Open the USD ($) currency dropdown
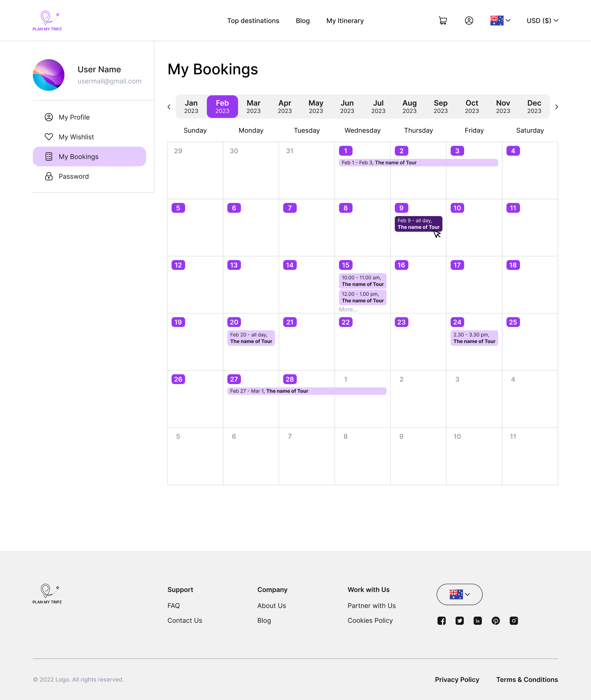The width and height of the screenshot is (591, 700). (x=542, y=21)
